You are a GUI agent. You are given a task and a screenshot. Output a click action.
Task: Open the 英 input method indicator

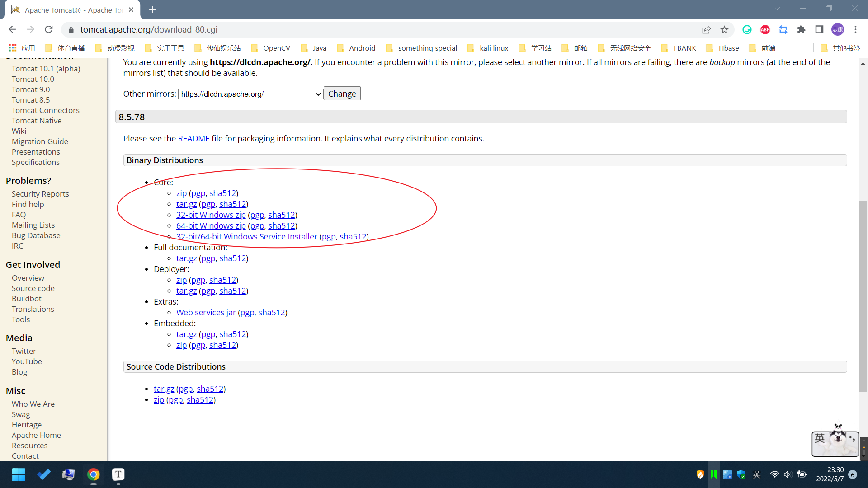[x=757, y=474]
